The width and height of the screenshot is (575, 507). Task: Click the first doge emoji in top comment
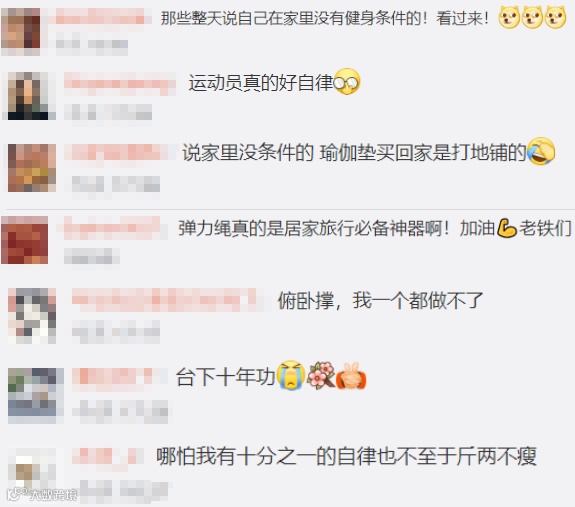(509, 17)
